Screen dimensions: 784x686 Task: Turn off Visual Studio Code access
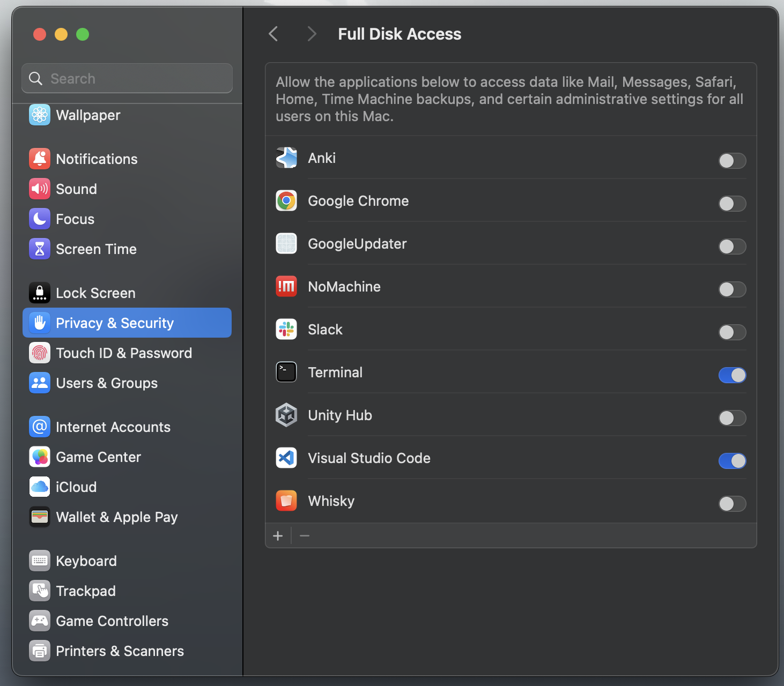click(x=732, y=461)
